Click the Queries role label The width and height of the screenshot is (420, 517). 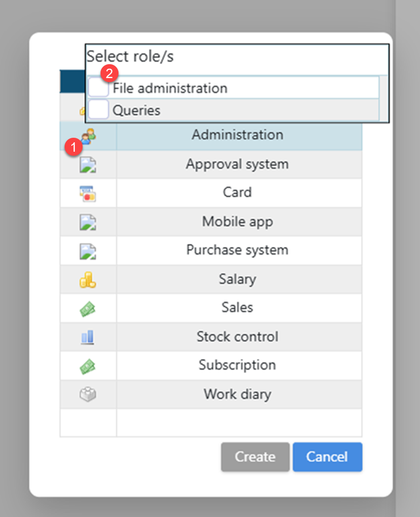tap(136, 110)
